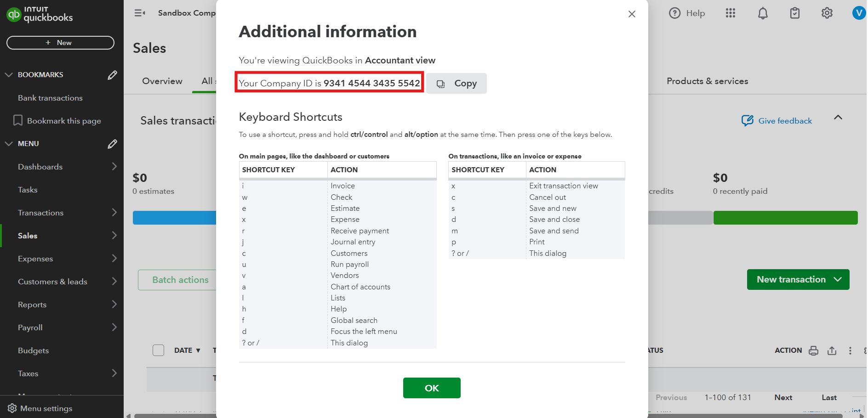
Task: Open the notifications bell
Action: [763, 13]
